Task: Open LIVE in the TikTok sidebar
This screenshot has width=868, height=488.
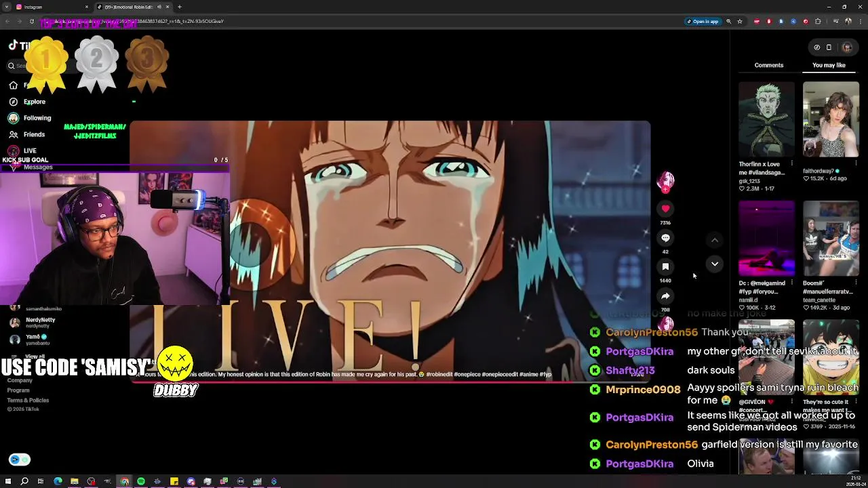Action: (x=22, y=150)
